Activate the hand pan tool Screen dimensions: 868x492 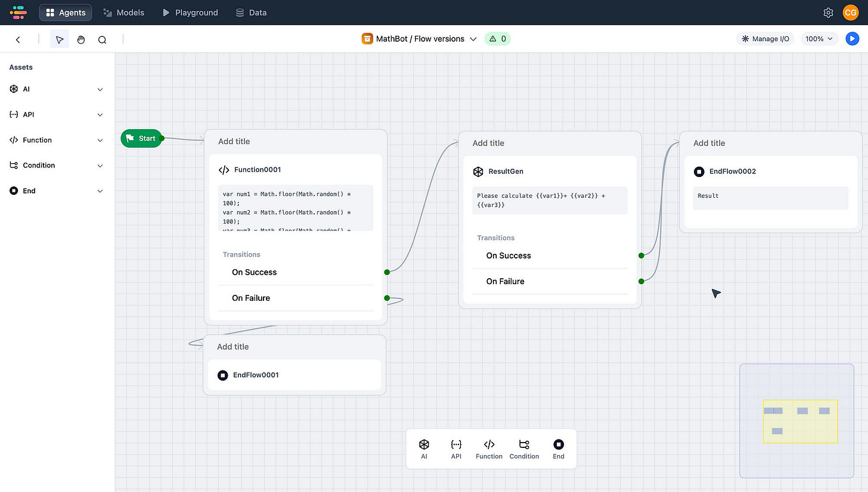pos(81,39)
